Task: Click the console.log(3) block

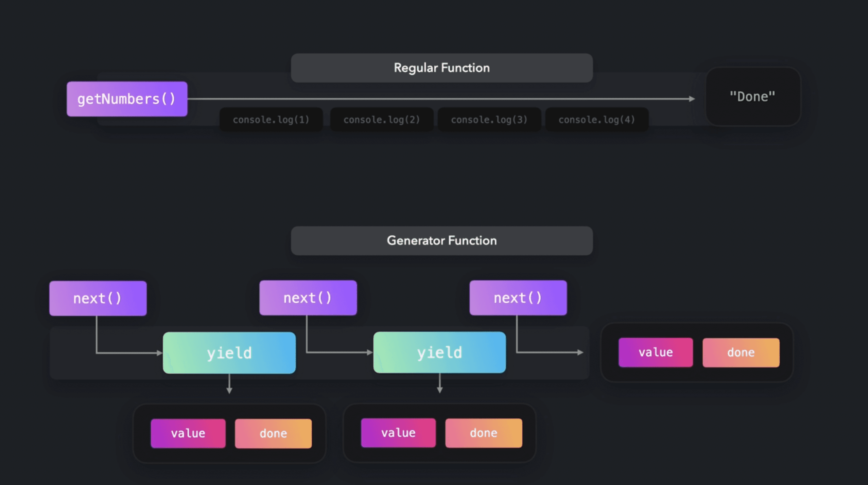Action: [489, 120]
